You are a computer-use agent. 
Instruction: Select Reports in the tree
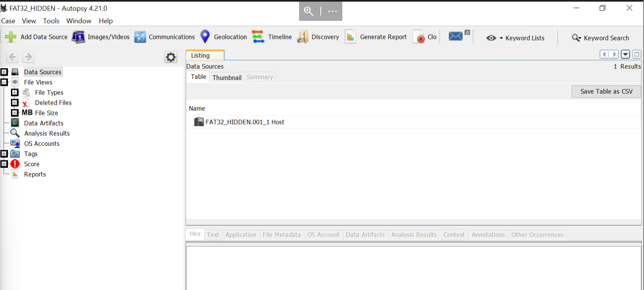tap(35, 174)
